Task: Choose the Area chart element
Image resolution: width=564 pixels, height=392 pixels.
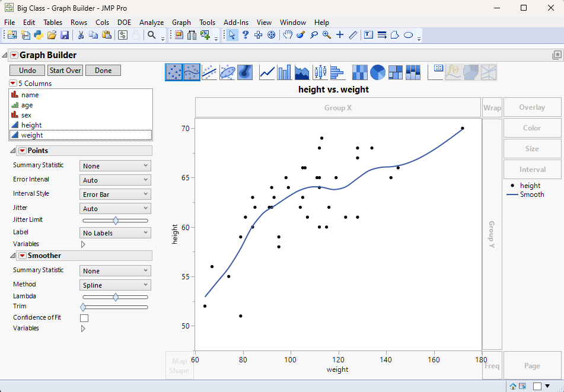Action: [302, 72]
